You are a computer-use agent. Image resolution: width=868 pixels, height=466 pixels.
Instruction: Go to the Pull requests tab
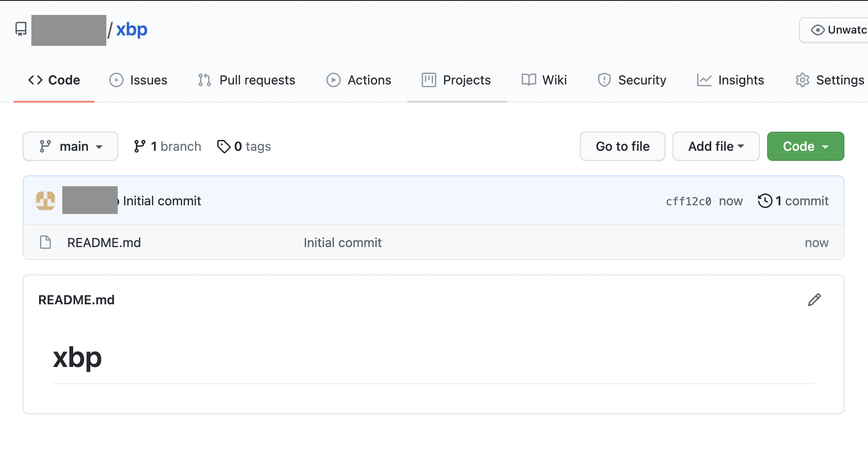click(x=247, y=80)
